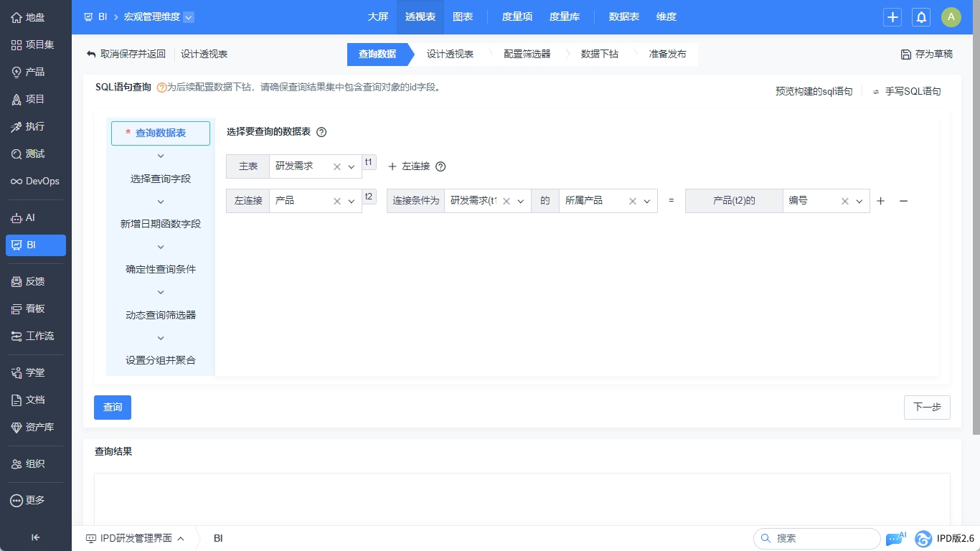Open the 所属产品 field dropdown
The width and height of the screenshot is (980, 551).
pos(647,202)
